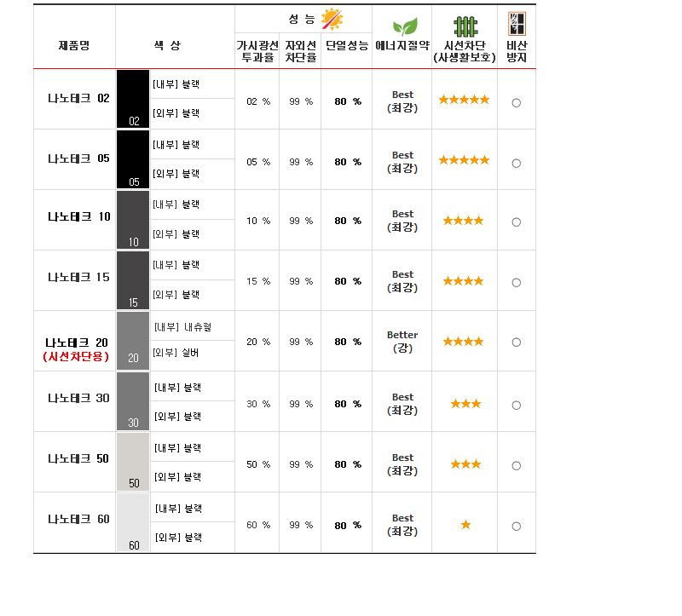Viewport: 682px width, 616px height.
Task: Click the black 02 color swatch
Action: click(133, 99)
